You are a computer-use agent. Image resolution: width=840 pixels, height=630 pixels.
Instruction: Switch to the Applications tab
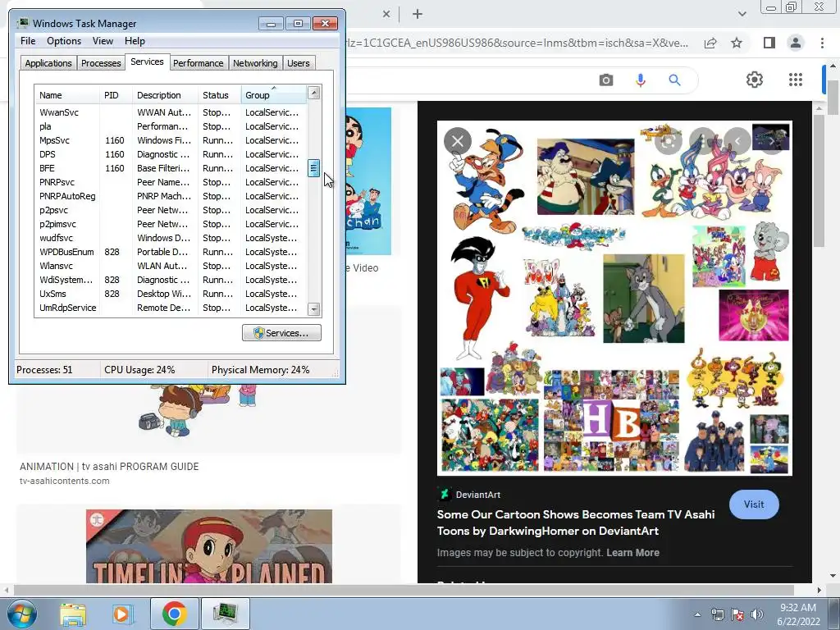(48, 63)
